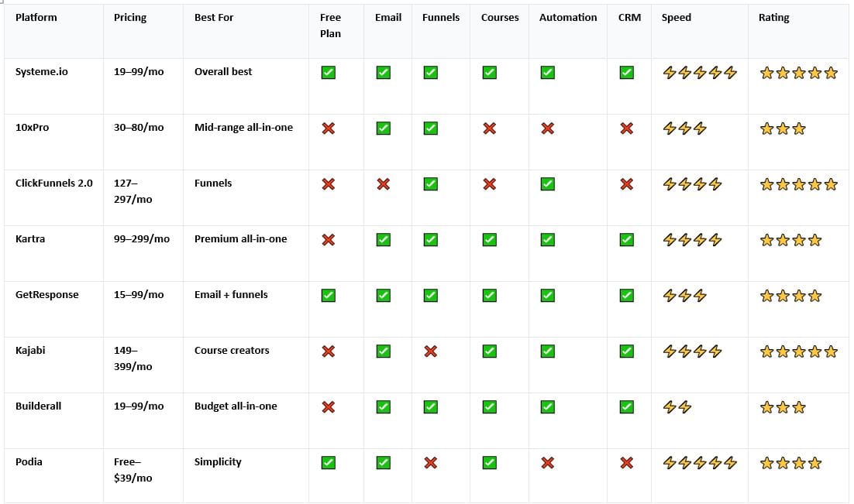Click Kajabi's Funnels red X icon

click(x=431, y=351)
